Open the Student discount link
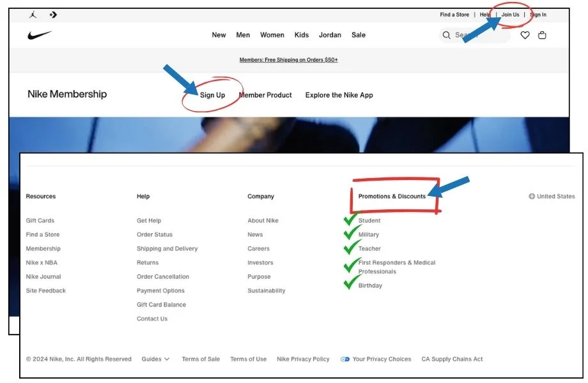Viewport: 588px width, 383px height. pyautogui.click(x=369, y=221)
